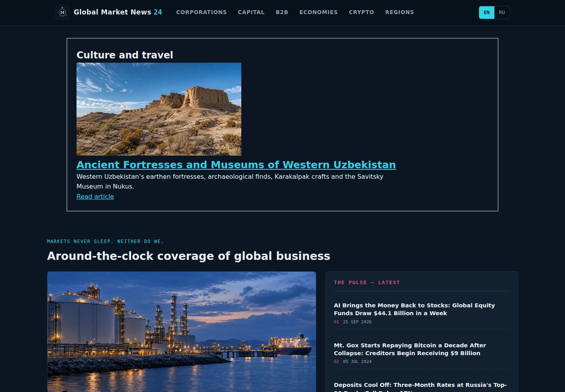Open the LNG terminal featured image
Screen dimensions: 565x392
point(182,332)
